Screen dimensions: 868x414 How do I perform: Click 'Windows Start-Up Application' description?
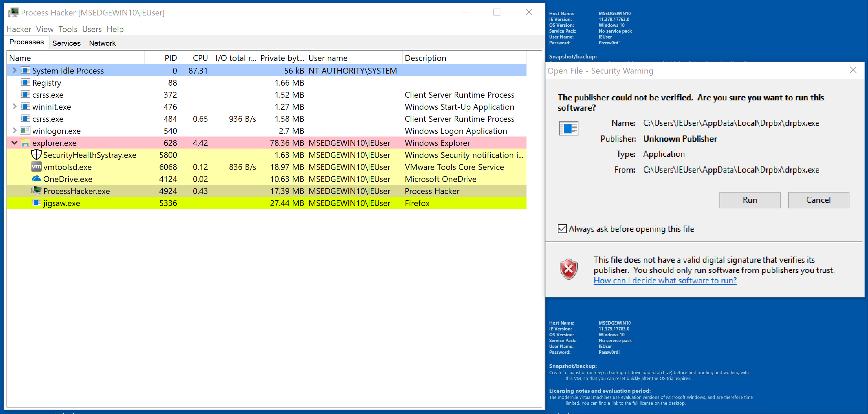(459, 107)
